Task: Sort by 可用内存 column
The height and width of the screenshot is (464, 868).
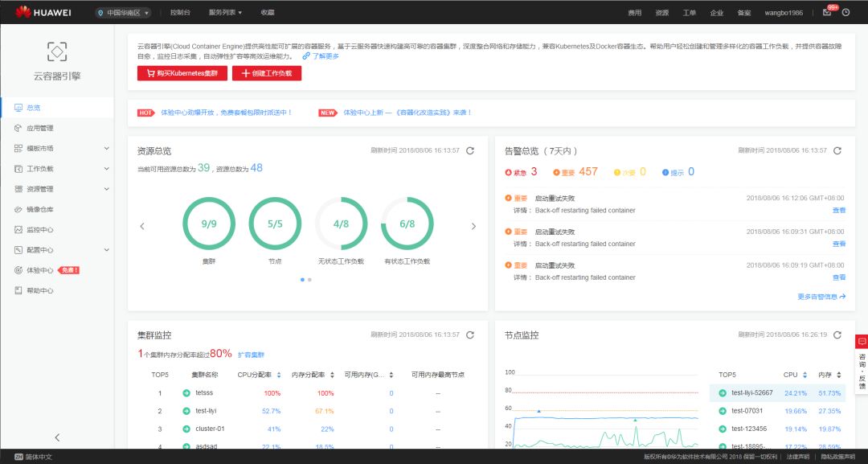Action: 391,375
